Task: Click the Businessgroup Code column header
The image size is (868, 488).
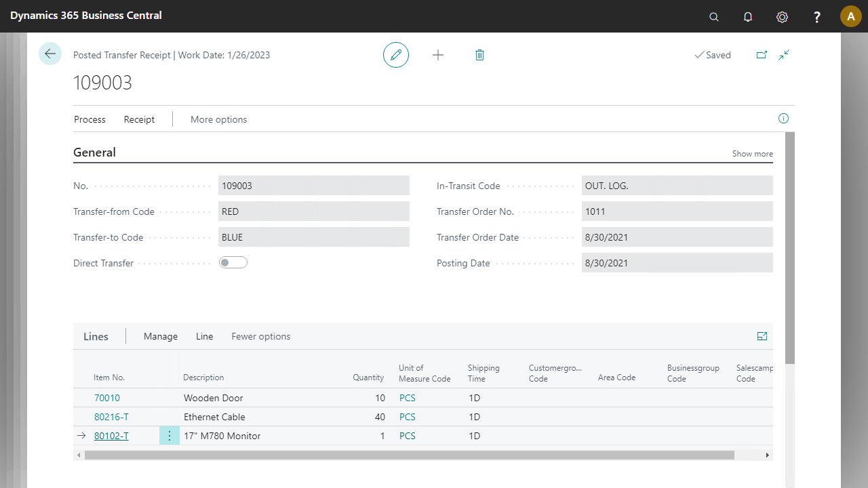Action: [693, 373]
